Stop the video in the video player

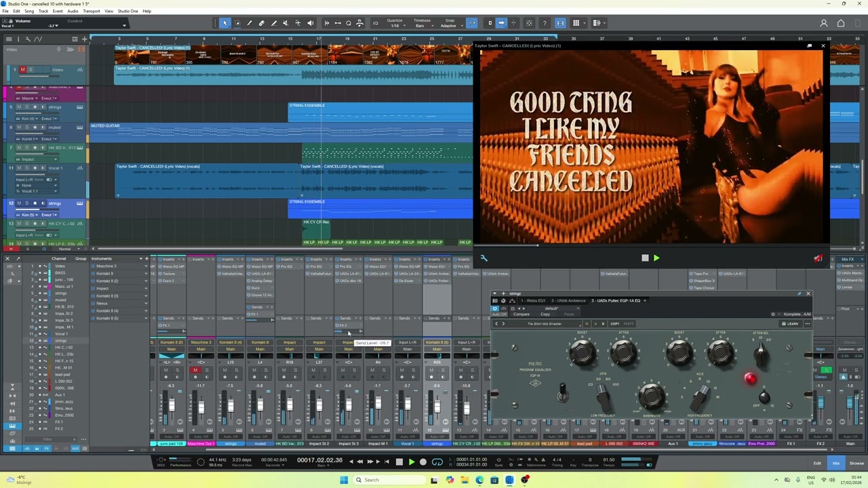pos(645,258)
